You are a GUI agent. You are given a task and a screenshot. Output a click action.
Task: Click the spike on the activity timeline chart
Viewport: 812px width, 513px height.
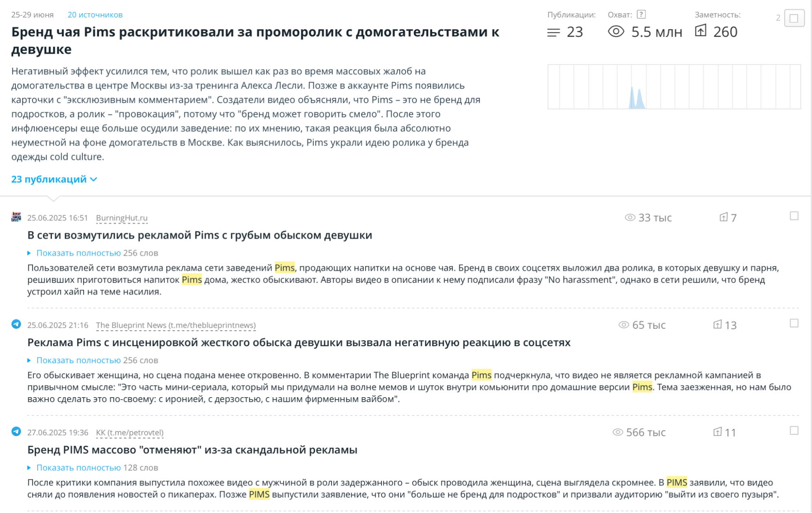tap(636, 97)
